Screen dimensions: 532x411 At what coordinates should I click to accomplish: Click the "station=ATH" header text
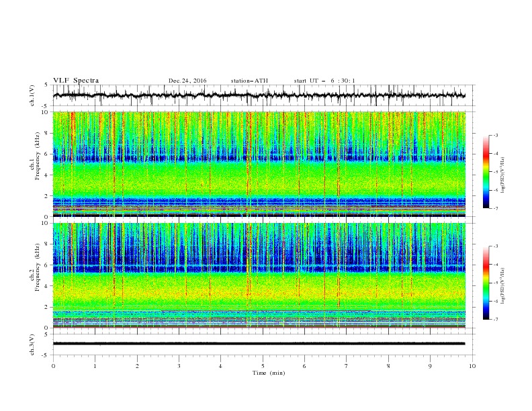click(249, 81)
